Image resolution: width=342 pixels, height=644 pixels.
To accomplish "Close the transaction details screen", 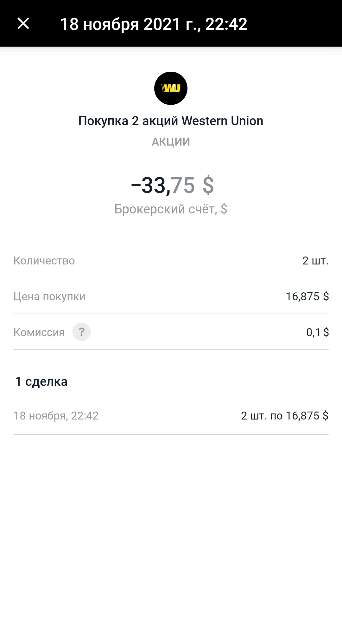I will point(23,23).
